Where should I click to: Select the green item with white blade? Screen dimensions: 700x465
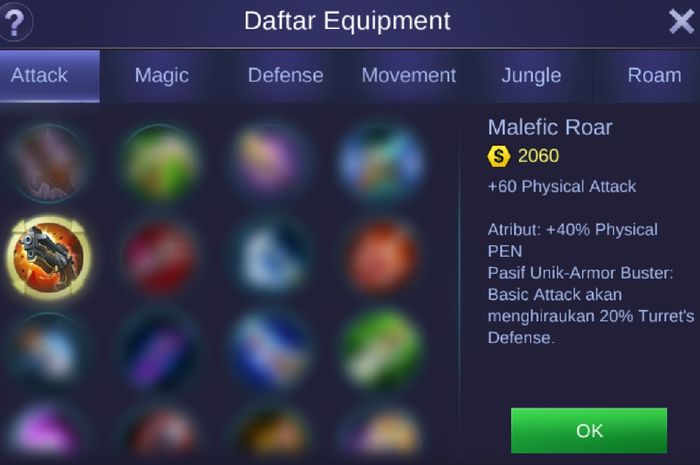pyautogui.click(x=381, y=350)
